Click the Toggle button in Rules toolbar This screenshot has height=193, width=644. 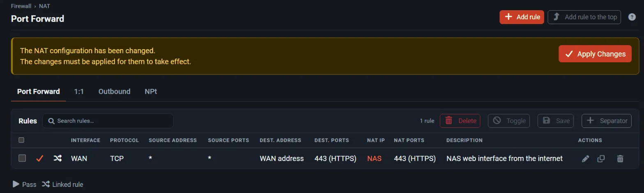[509, 121]
